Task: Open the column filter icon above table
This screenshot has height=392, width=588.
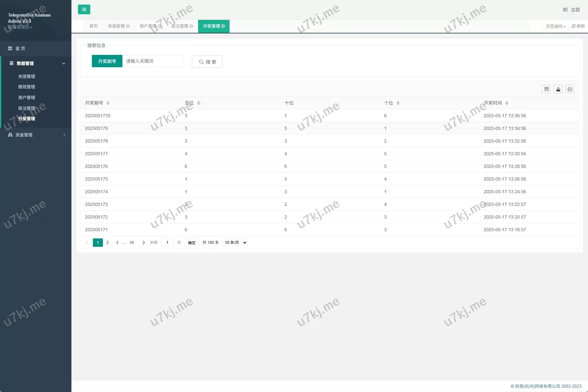Action: pyautogui.click(x=546, y=89)
